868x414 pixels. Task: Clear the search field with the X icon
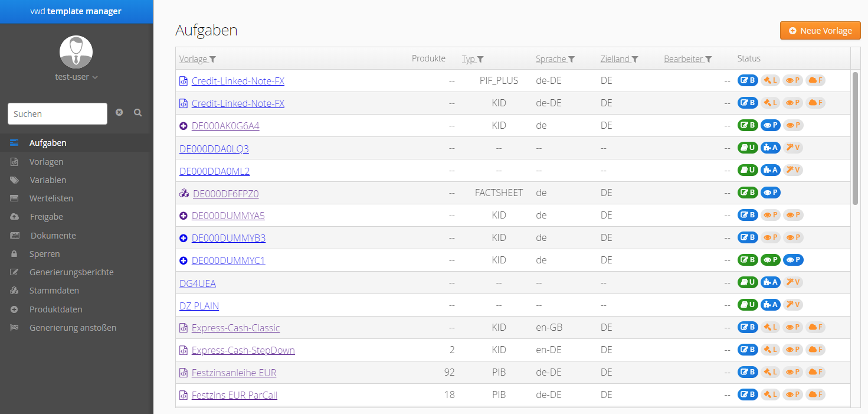(x=119, y=113)
